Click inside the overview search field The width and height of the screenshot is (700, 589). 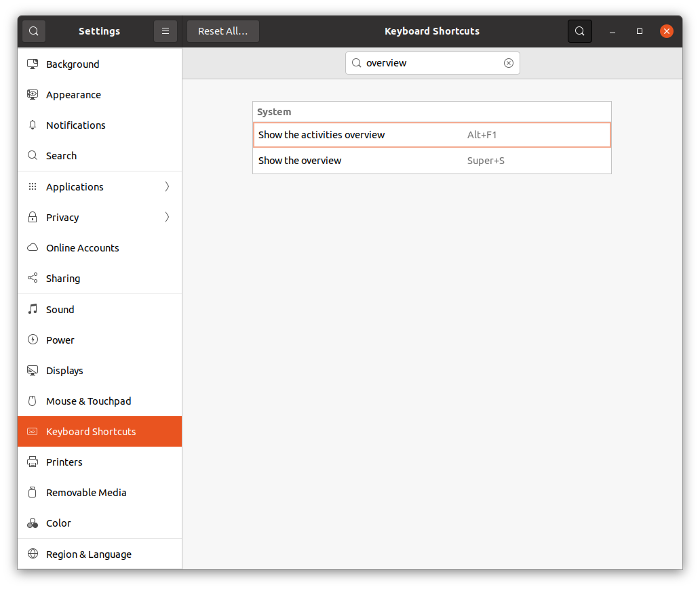click(x=431, y=63)
